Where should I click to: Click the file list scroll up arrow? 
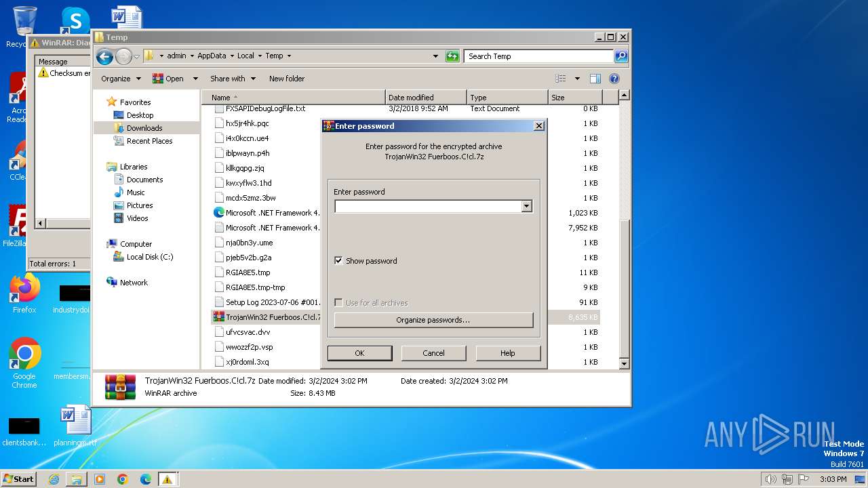coord(625,96)
